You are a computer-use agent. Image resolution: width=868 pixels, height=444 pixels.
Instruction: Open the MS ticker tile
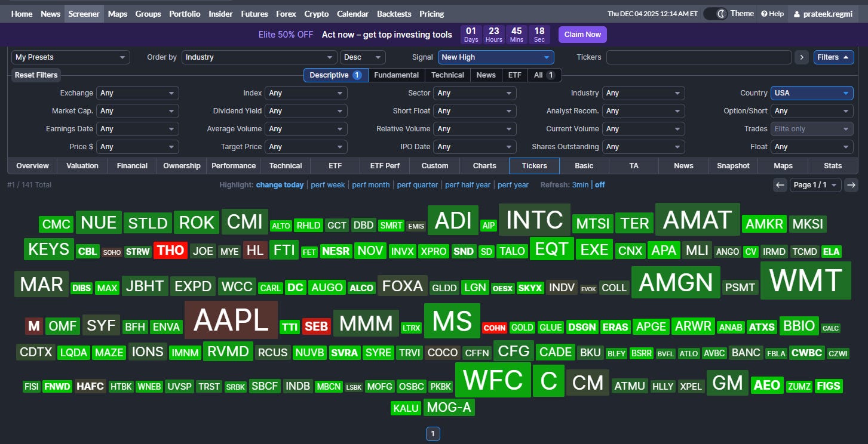pos(452,321)
